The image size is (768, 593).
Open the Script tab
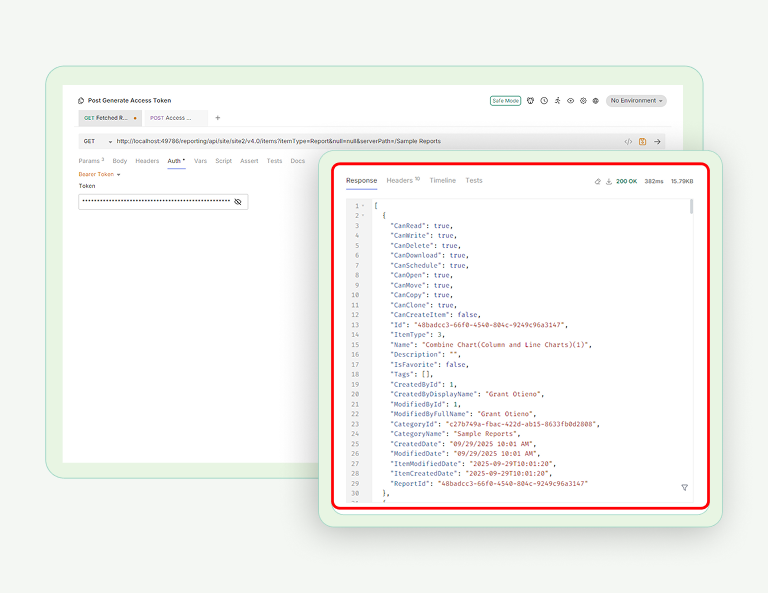point(223,161)
